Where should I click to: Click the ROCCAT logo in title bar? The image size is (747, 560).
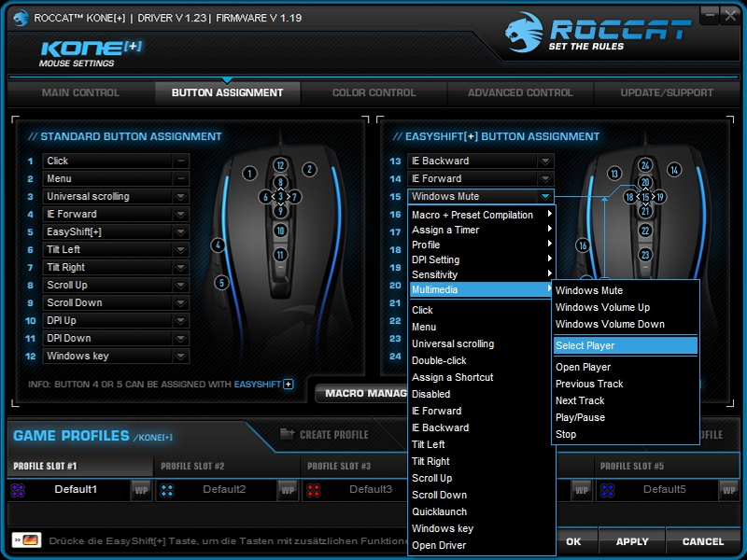21,18
